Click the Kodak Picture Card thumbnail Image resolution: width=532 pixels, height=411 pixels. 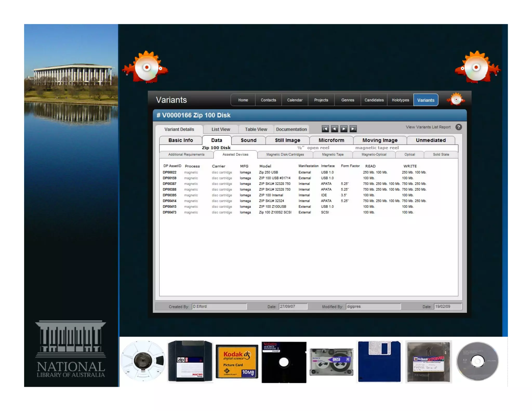[x=237, y=361]
